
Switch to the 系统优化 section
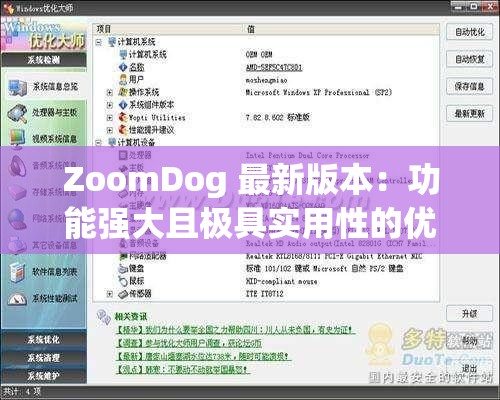[x=44, y=340]
